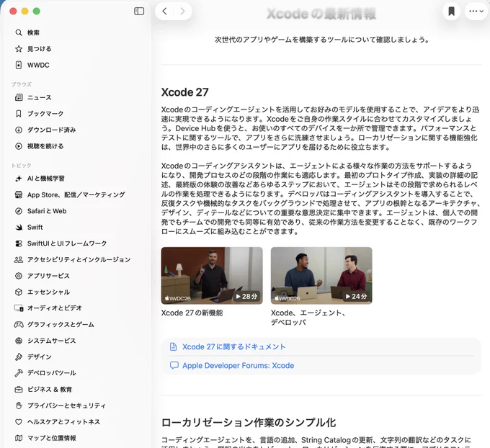Screen dimensions: 490x448
Task: Bookmark this page using the bookmark button
Action: (451, 12)
